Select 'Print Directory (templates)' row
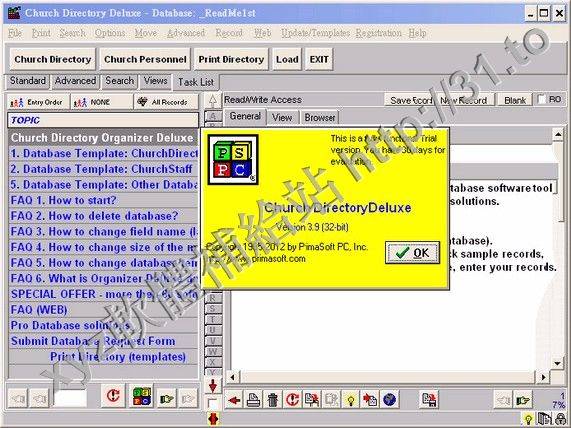 pyautogui.click(x=103, y=357)
